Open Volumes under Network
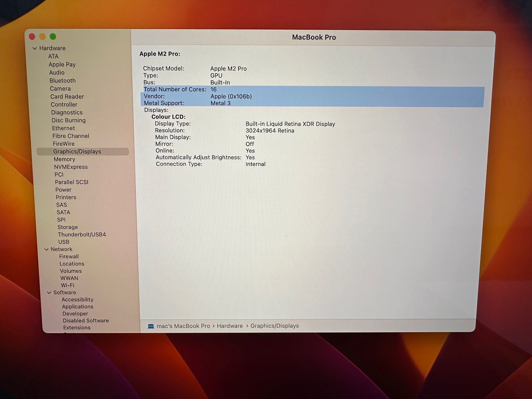Screen dimensions: 532x399 71,271
